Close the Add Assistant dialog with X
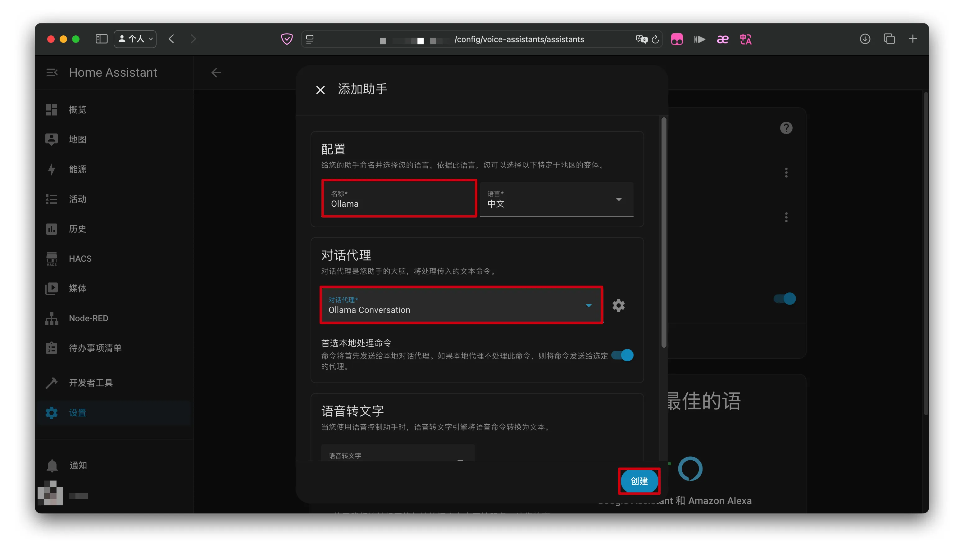 [x=320, y=90]
